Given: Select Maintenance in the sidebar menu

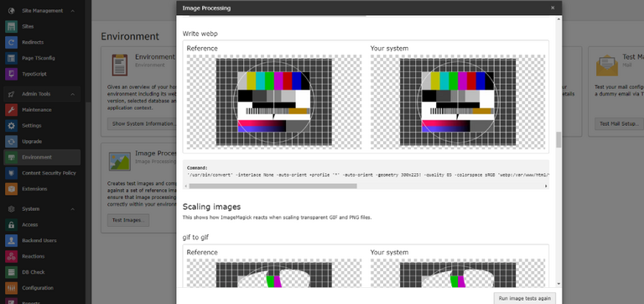Looking at the screenshot, I should [37, 110].
